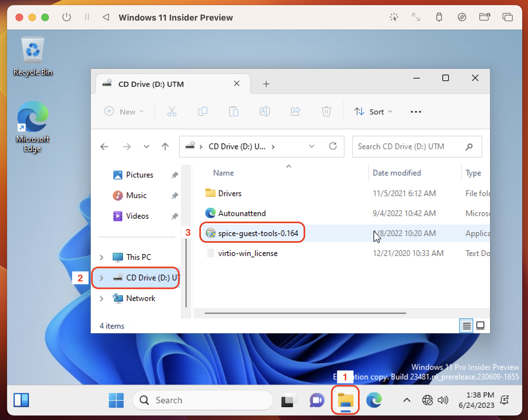Sort by Name column header
The width and height of the screenshot is (528, 420).
223,173
